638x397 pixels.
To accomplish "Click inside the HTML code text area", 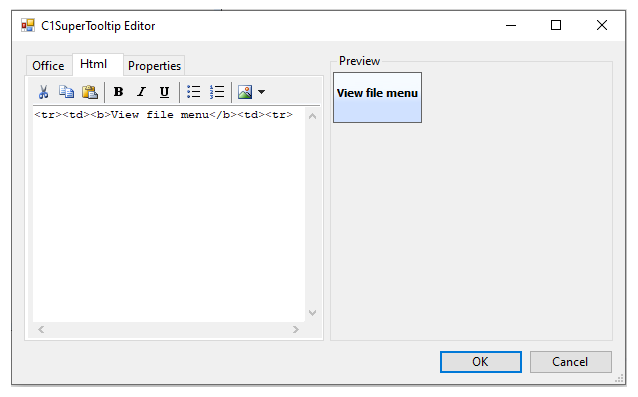I will coord(169,214).
